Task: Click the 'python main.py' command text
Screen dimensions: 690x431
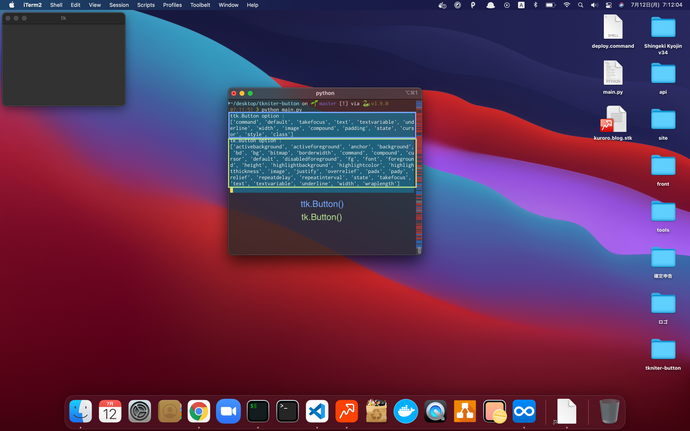Action: click(281, 109)
